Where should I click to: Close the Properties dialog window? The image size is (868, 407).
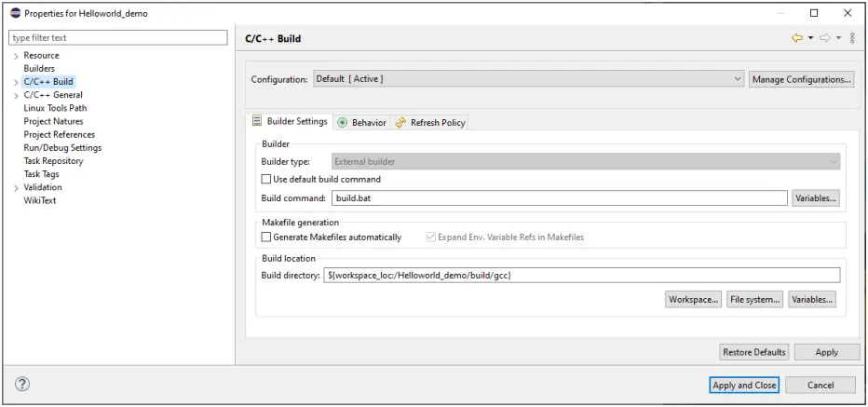click(848, 13)
